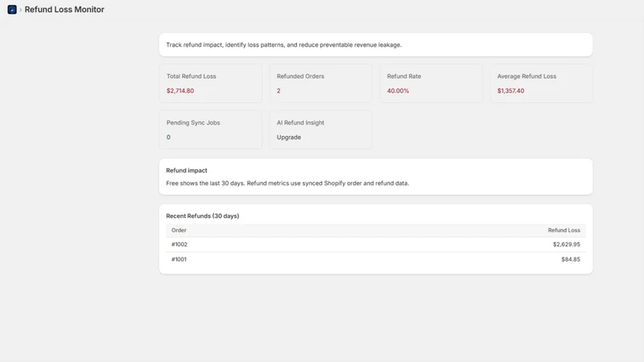Screen dimensions: 644x362
Task: Click the app icon beside Refund Loss Monitor
Action: point(12,10)
